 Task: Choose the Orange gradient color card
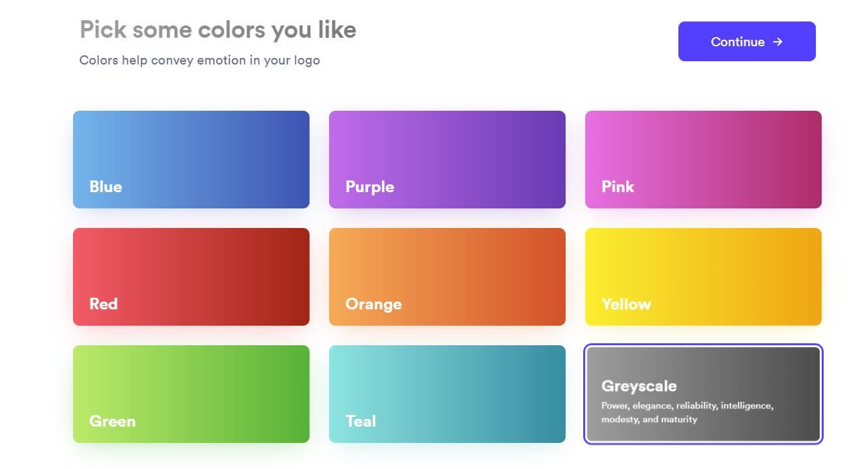point(447,277)
